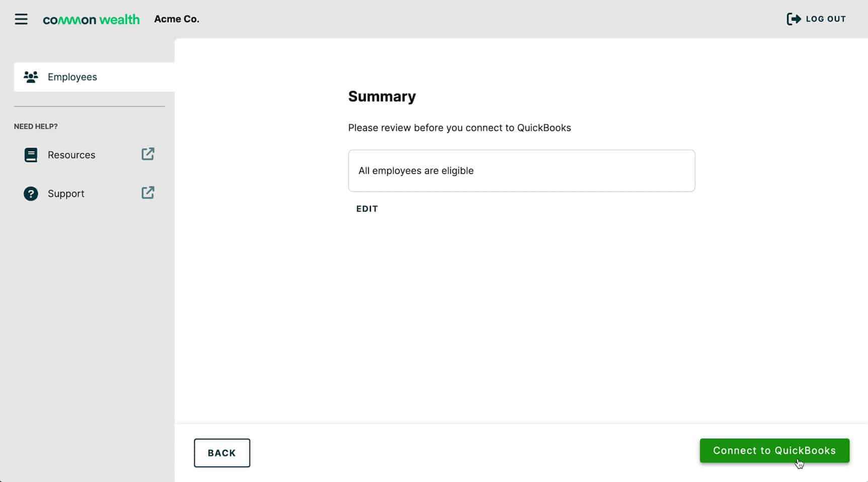The width and height of the screenshot is (868, 482).
Task: Click the Summary heading
Action: (x=382, y=96)
